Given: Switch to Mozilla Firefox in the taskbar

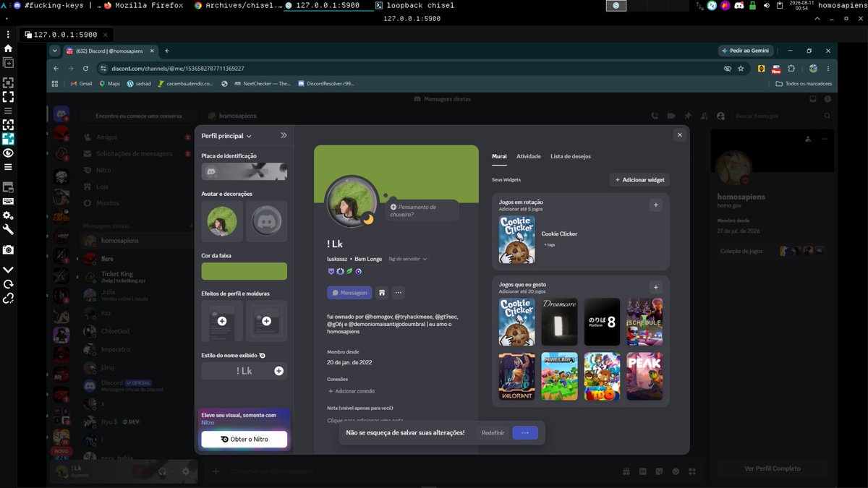Looking at the screenshot, I should [145, 5].
